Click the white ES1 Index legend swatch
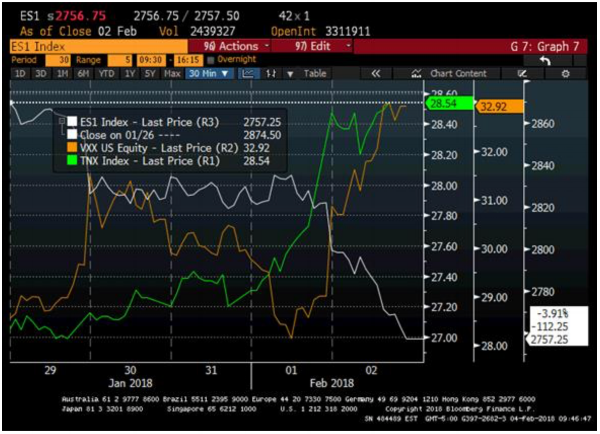This screenshot has width=600, height=434. click(72, 122)
